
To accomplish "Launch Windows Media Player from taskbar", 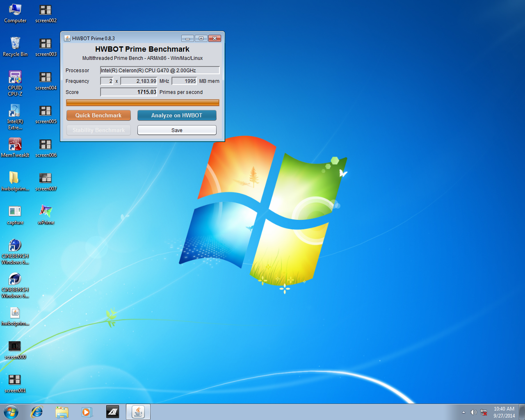I will [87, 412].
